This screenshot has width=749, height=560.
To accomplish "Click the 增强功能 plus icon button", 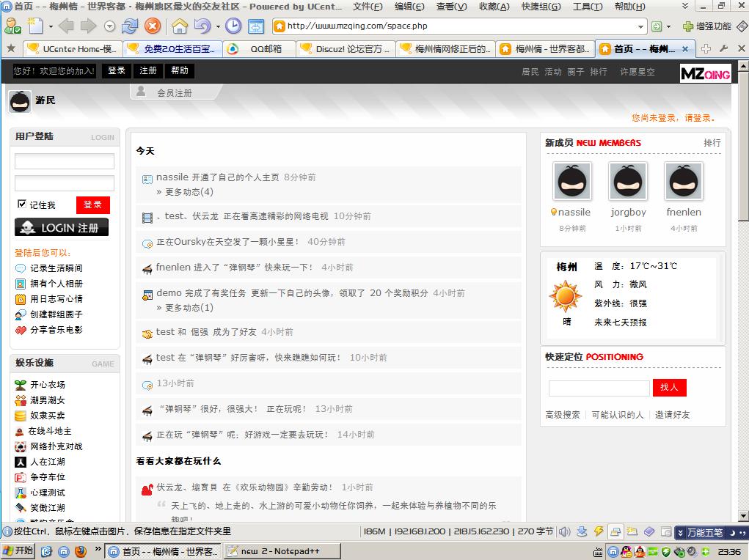I will tap(706, 26).
